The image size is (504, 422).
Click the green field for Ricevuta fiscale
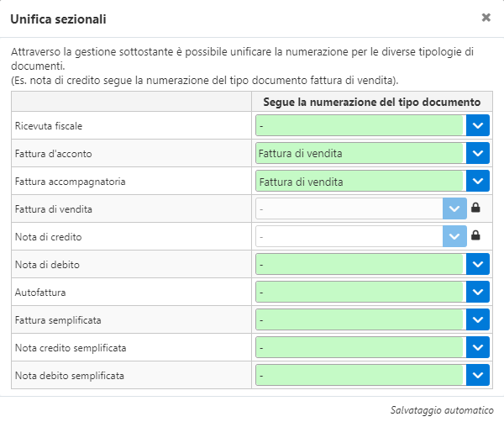coord(360,125)
